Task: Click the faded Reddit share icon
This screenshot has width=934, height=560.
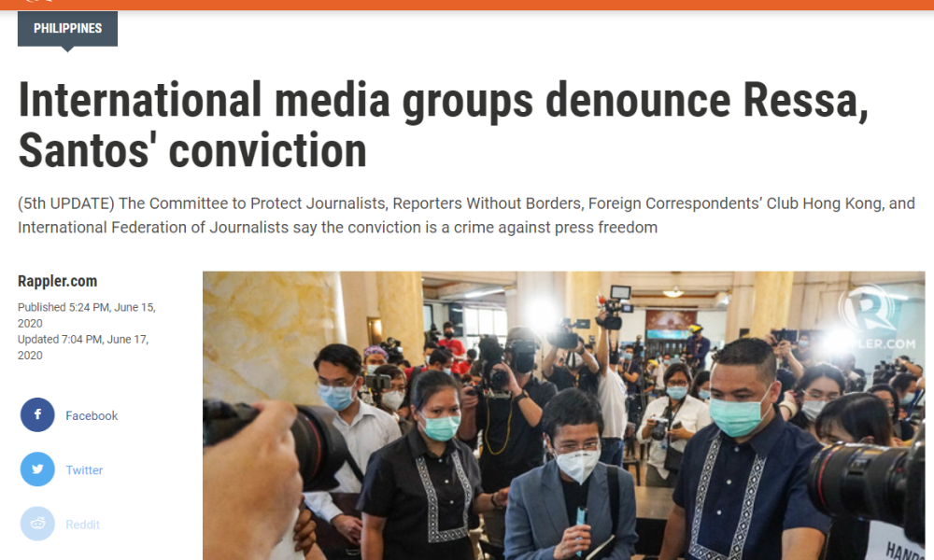Action: pos(37,524)
